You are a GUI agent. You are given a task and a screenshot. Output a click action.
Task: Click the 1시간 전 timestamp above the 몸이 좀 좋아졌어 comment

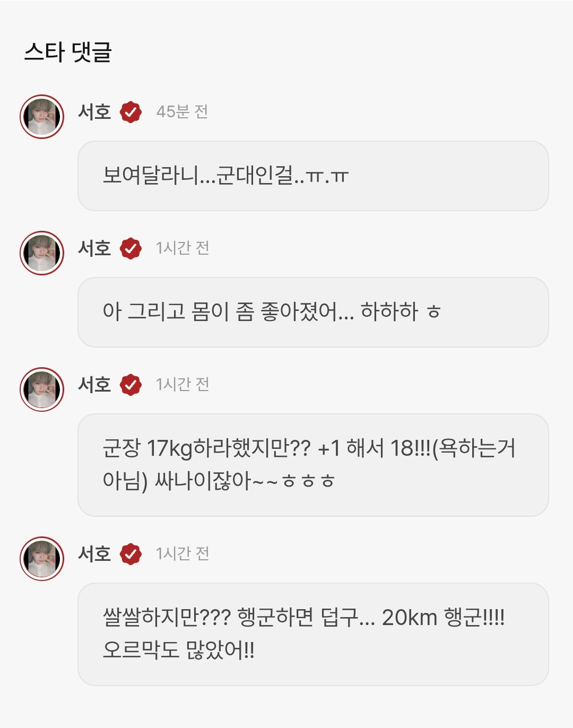(x=183, y=248)
